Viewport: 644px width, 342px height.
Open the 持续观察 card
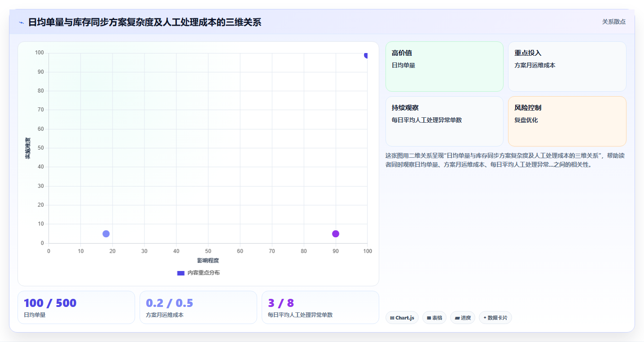coord(444,121)
